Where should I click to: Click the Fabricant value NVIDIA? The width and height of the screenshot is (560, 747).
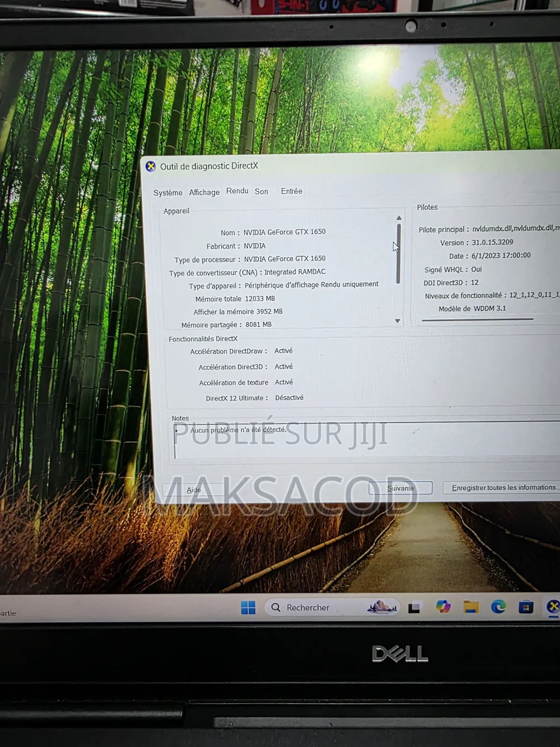coord(255,246)
